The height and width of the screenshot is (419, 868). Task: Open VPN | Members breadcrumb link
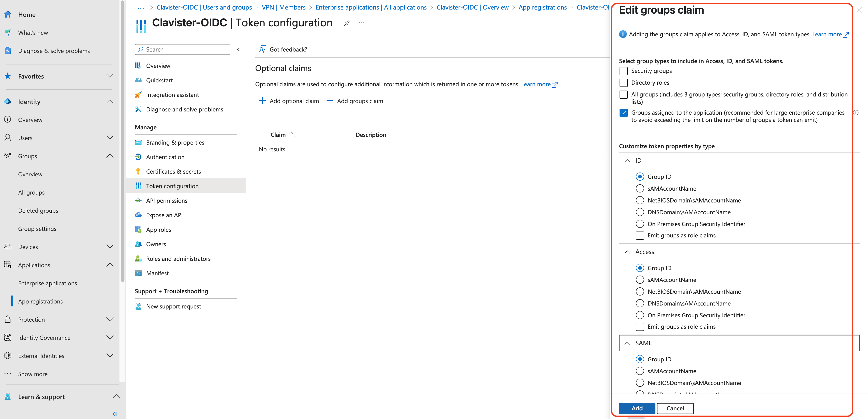click(283, 7)
